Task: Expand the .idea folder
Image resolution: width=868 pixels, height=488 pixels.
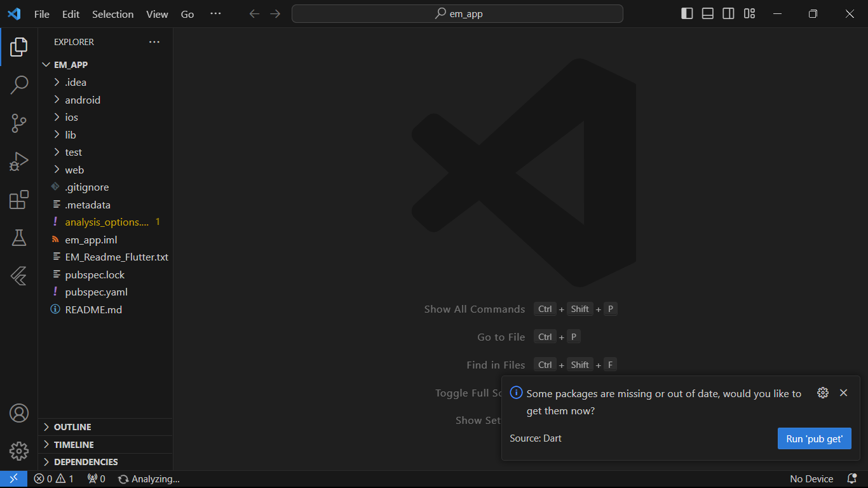Action: coord(105,82)
